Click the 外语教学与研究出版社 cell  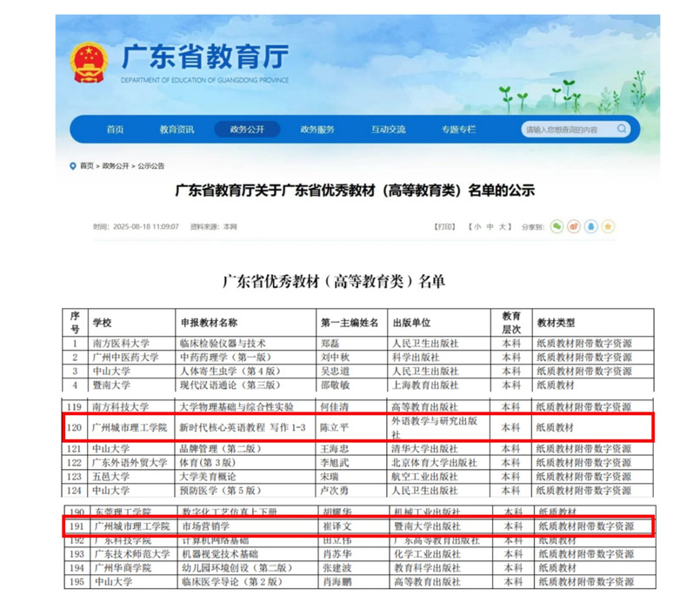point(435,427)
